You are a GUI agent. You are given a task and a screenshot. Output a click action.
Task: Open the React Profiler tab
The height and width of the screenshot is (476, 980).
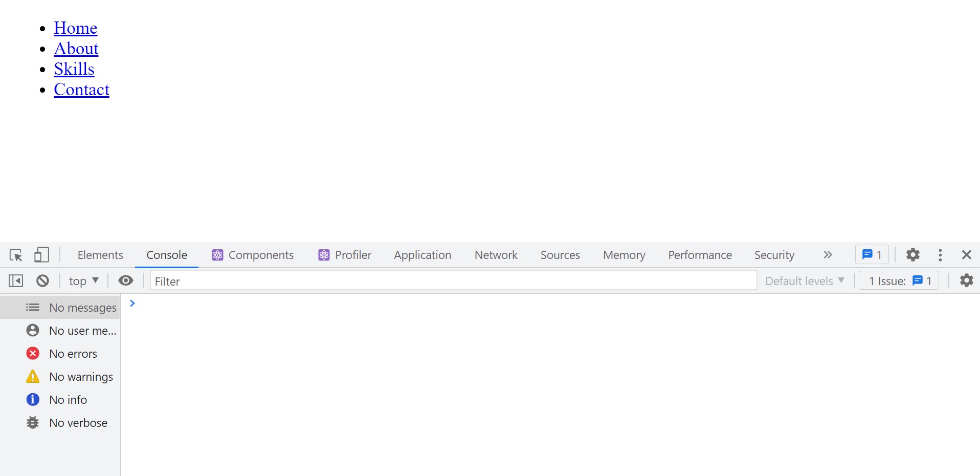point(345,255)
